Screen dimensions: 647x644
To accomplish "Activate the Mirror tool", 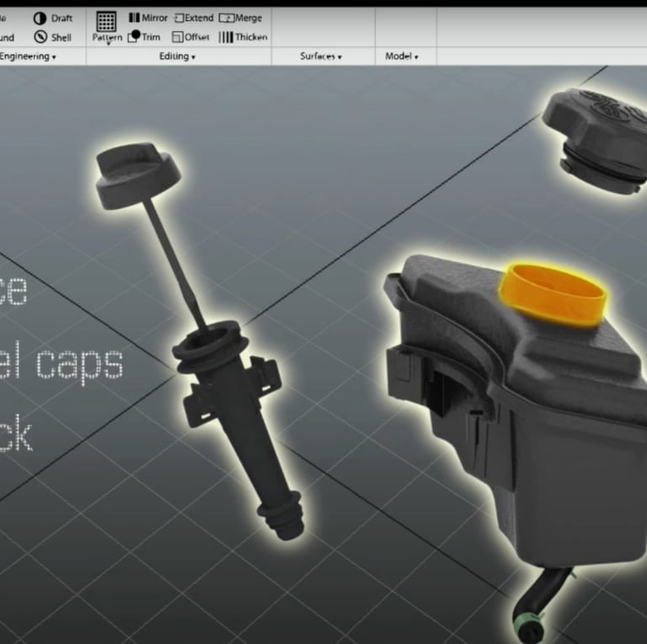I will click(x=147, y=18).
